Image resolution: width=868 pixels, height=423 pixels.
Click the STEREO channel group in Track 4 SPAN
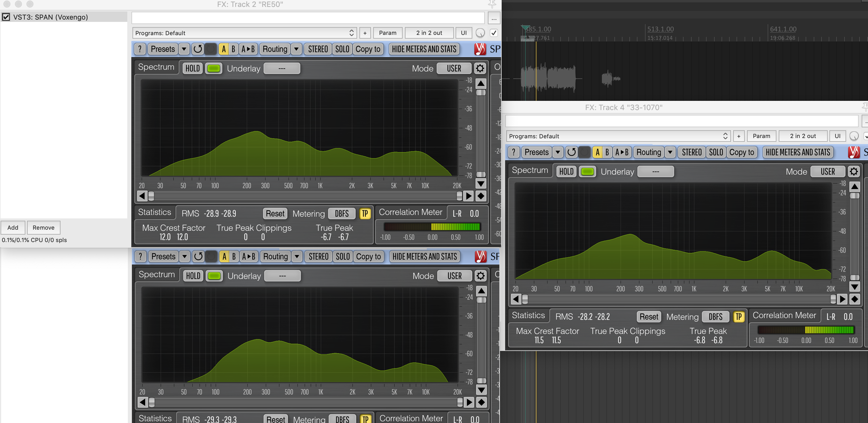691,152
